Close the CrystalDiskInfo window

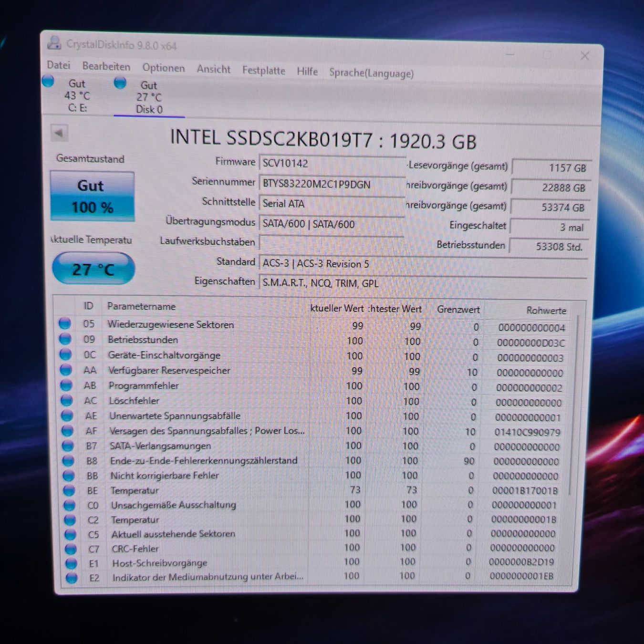[585, 56]
